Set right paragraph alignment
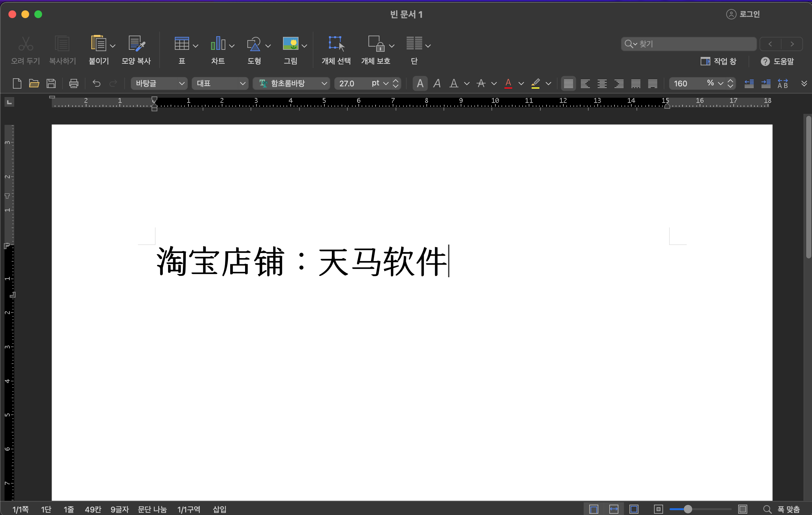The image size is (812, 515). (x=619, y=83)
